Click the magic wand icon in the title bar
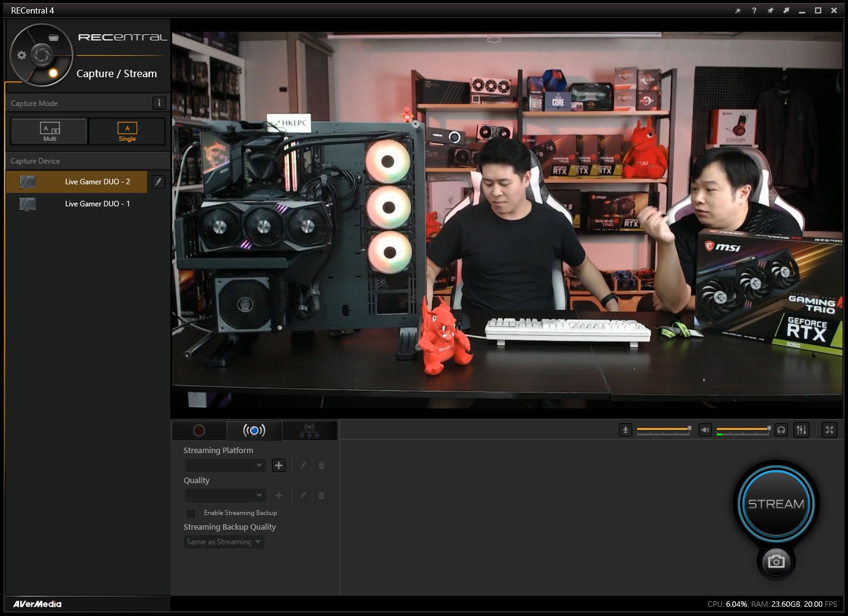848x616 pixels. click(x=738, y=10)
